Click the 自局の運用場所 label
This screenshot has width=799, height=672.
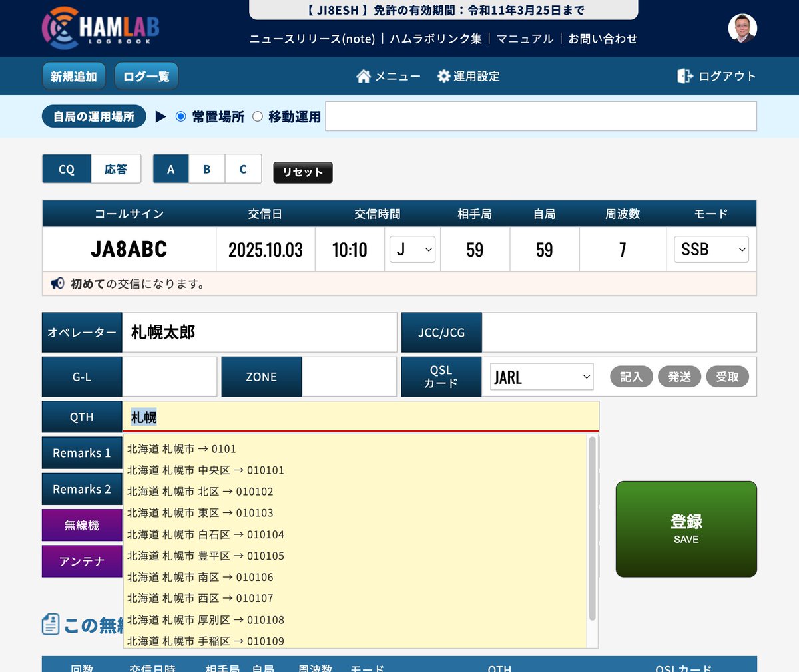[94, 116]
